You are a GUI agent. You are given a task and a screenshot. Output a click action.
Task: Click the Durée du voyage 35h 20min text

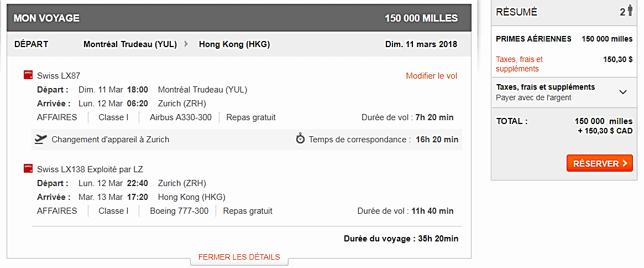401,239
